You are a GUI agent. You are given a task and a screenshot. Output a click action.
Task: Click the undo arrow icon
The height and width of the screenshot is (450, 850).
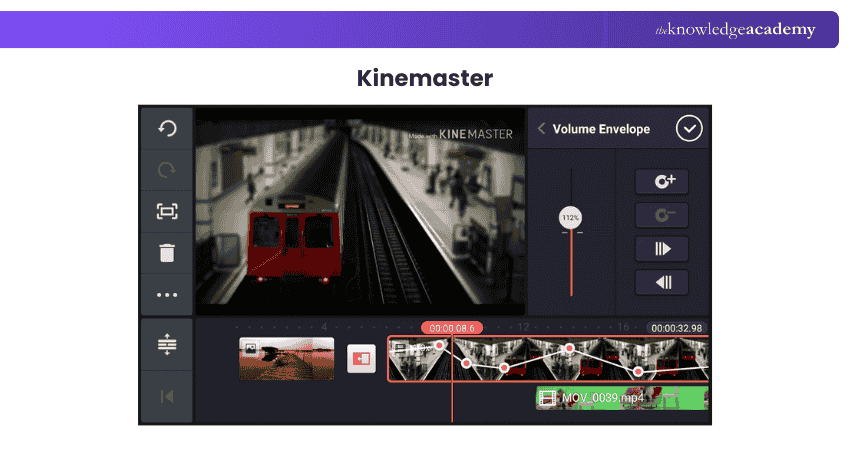(x=167, y=128)
